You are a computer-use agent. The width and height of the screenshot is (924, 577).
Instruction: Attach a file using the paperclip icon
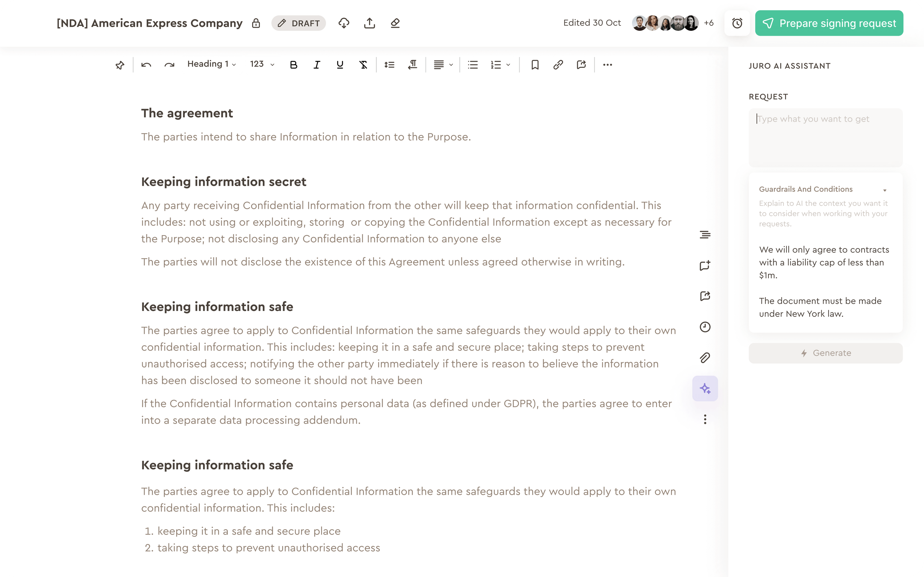(x=705, y=357)
